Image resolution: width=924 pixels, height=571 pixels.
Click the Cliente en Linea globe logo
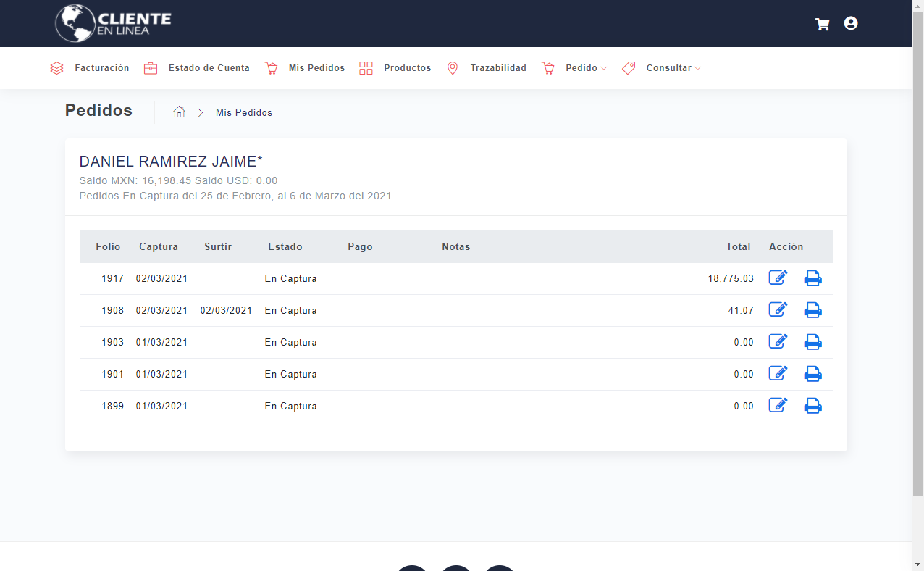113,23
